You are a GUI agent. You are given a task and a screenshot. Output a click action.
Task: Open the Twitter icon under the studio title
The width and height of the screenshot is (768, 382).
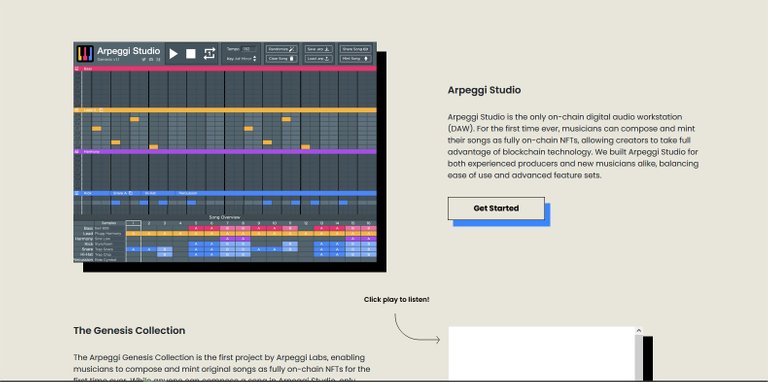[x=144, y=59]
